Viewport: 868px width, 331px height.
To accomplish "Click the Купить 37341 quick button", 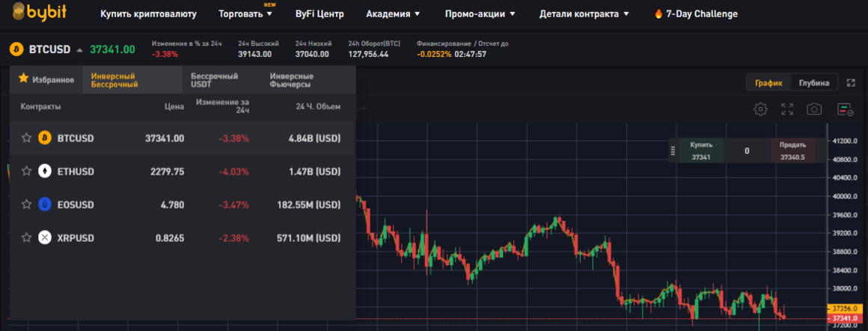I will click(x=701, y=151).
